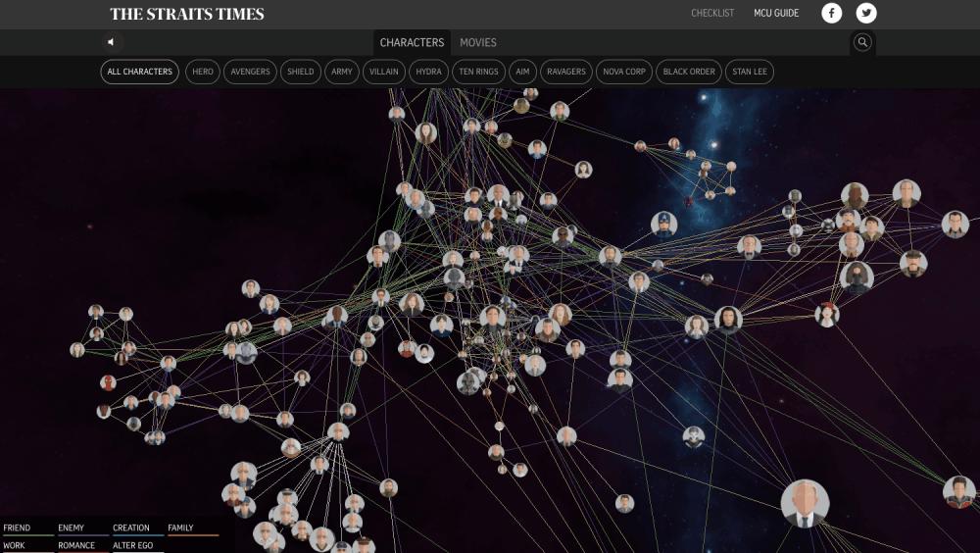The width and height of the screenshot is (980, 553).
Task: Switch to the Characters tab
Action: pos(412,42)
